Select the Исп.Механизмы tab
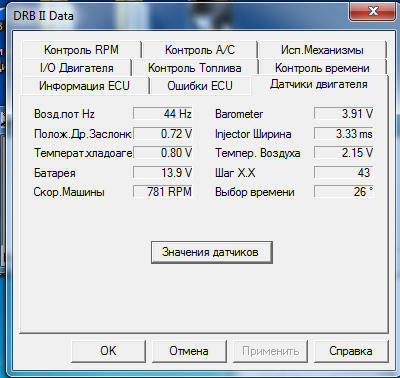Viewport: 400px width, 378px height. tap(322, 50)
